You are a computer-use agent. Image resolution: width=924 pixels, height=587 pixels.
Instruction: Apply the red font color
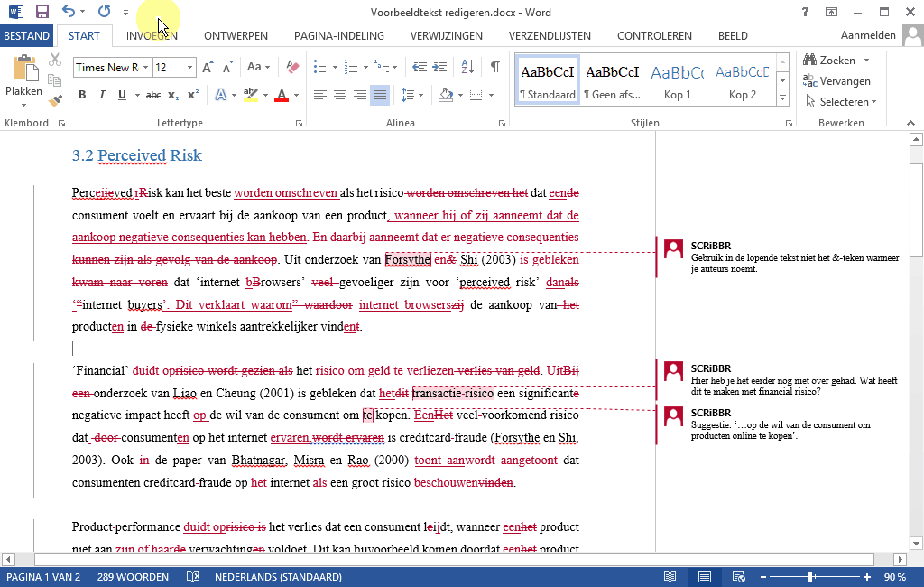point(282,95)
